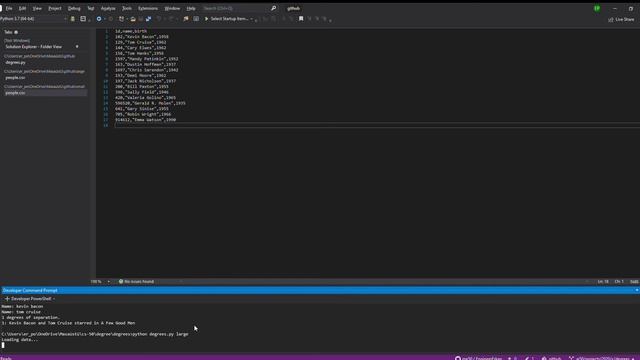Click the terminal command line with degrees.py large
640x360 pixels.
point(95,334)
